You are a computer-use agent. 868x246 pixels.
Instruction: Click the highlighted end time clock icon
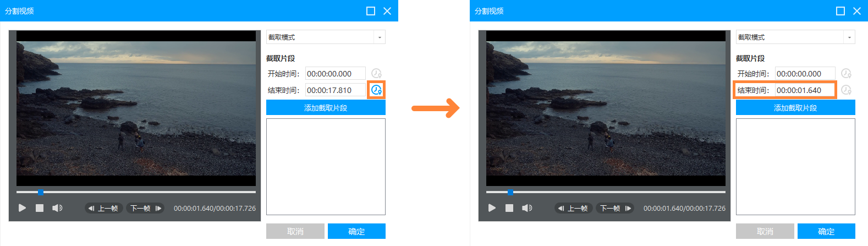(x=376, y=90)
